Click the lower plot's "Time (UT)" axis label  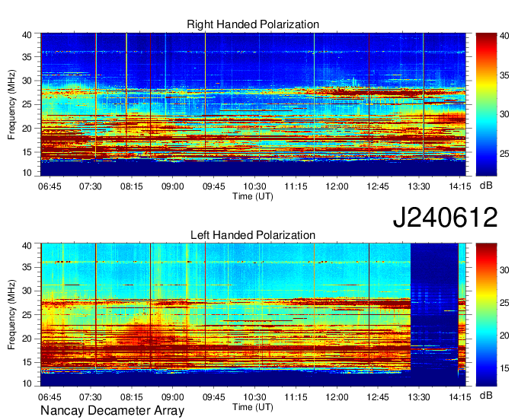point(253,407)
